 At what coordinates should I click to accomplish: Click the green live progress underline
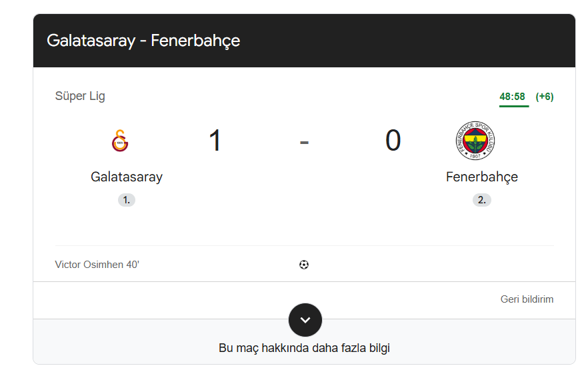click(513, 106)
